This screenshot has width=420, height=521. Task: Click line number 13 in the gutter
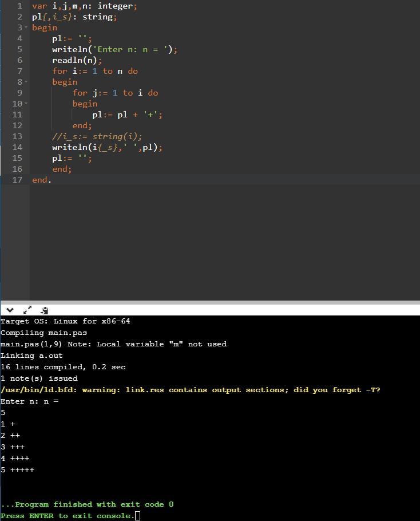(17, 136)
